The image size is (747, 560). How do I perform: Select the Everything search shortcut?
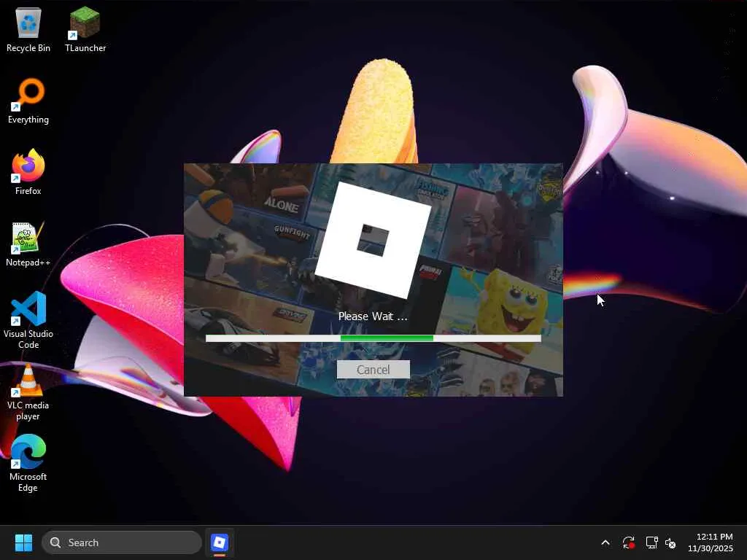pyautogui.click(x=28, y=101)
